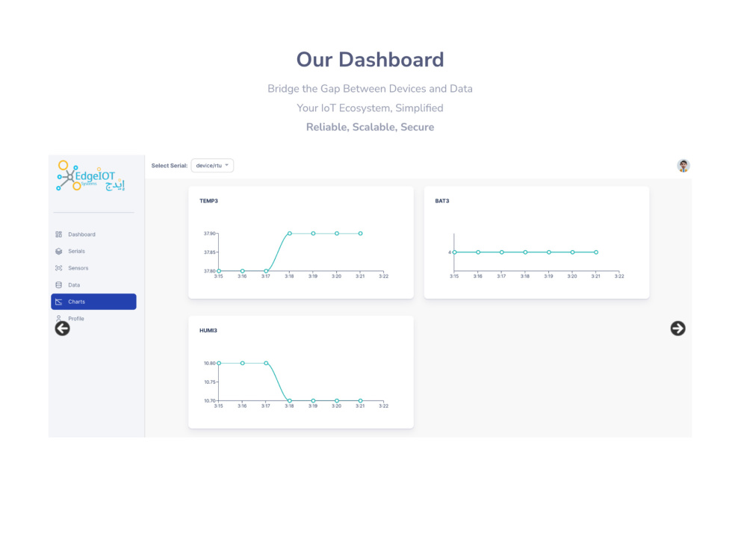This screenshot has height=560, width=747.
Task: Click HUMI3 data point at 3:17
Action: coord(266,364)
